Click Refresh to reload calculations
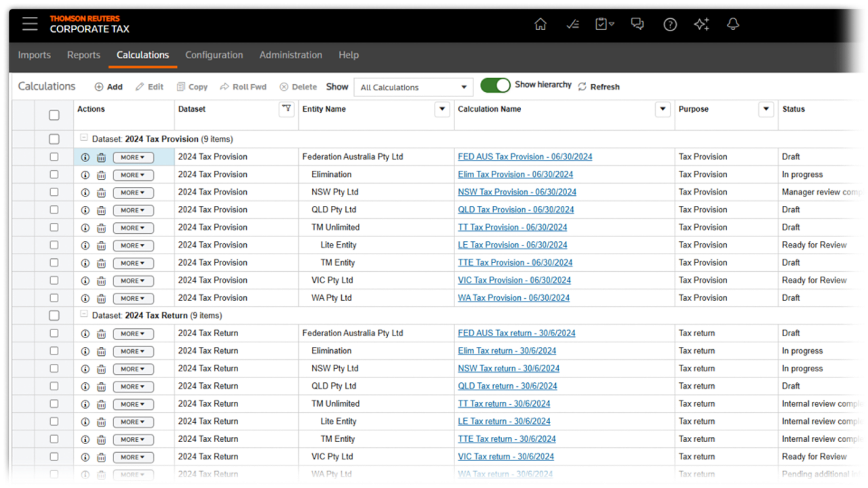Viewport: 868px width, 488px height. point(599,87)
